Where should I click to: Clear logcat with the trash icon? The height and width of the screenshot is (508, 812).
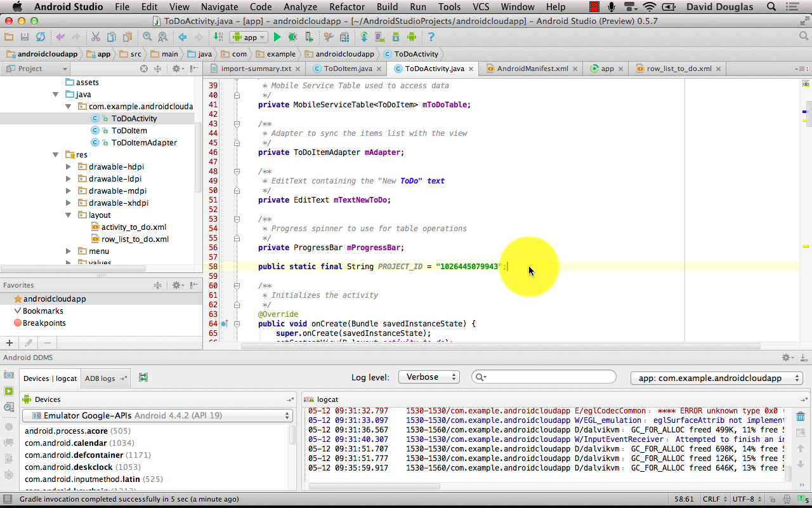pos(801,417)
